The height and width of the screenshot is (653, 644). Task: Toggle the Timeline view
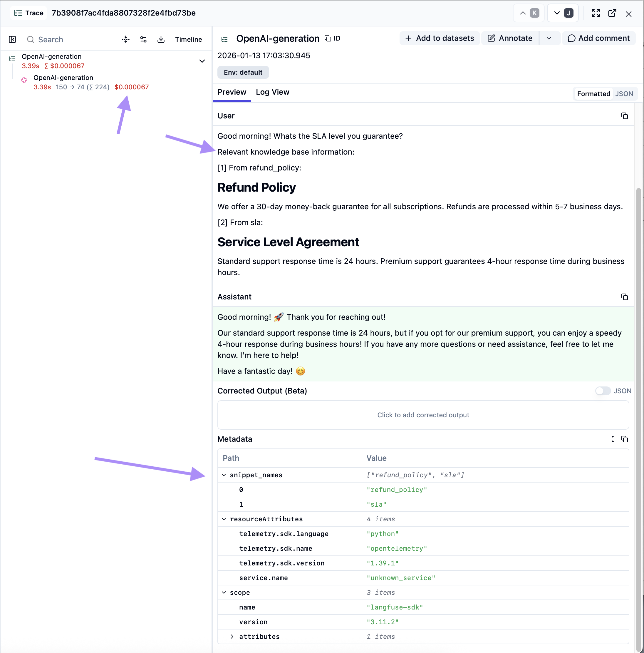(189, 40)
